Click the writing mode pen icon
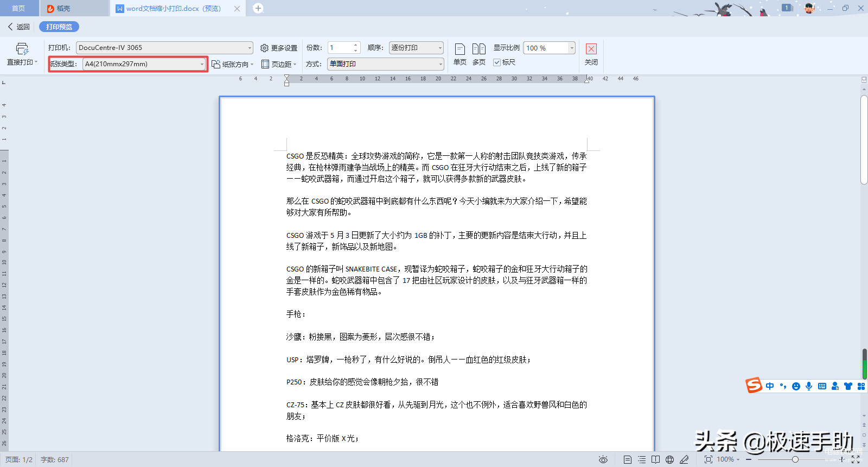The image size is (868, 467). [684, 459]
